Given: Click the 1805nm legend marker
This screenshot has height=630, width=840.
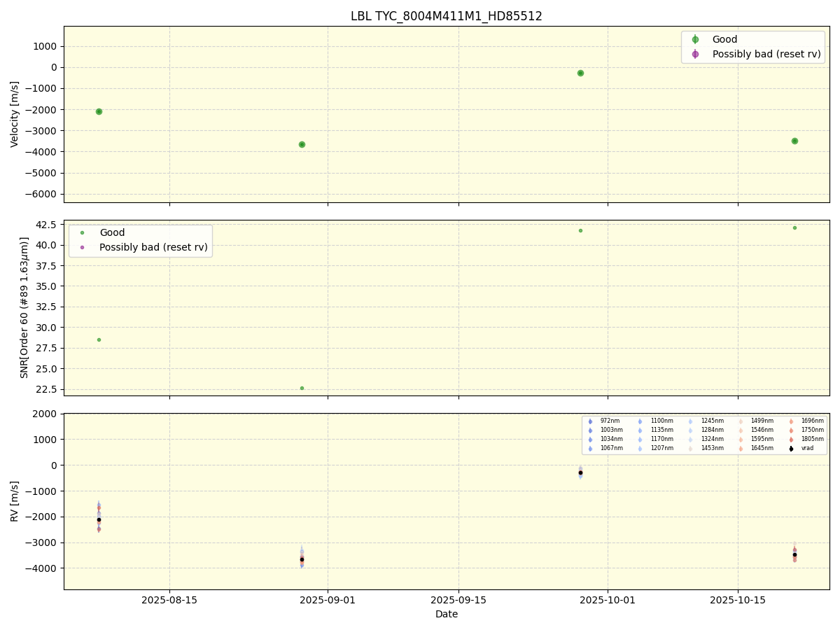Looking at the screenshot, I should click(791, 440).
